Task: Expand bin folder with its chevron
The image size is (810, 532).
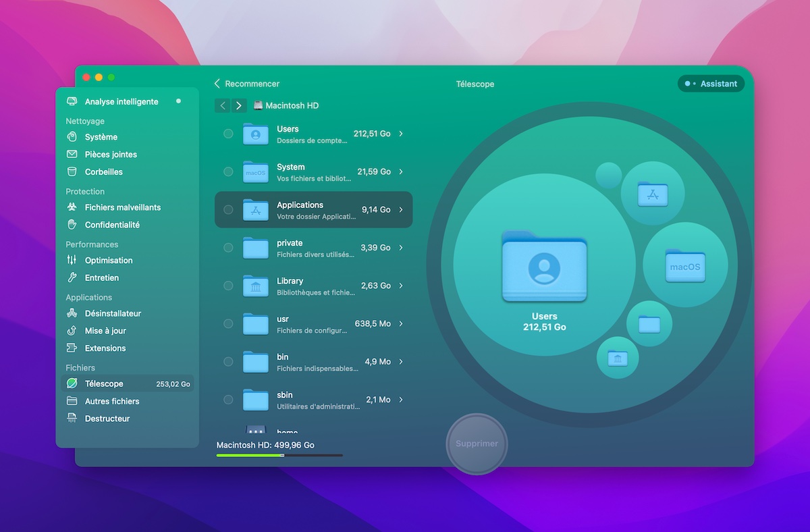Action: click(x=401, y=362)
